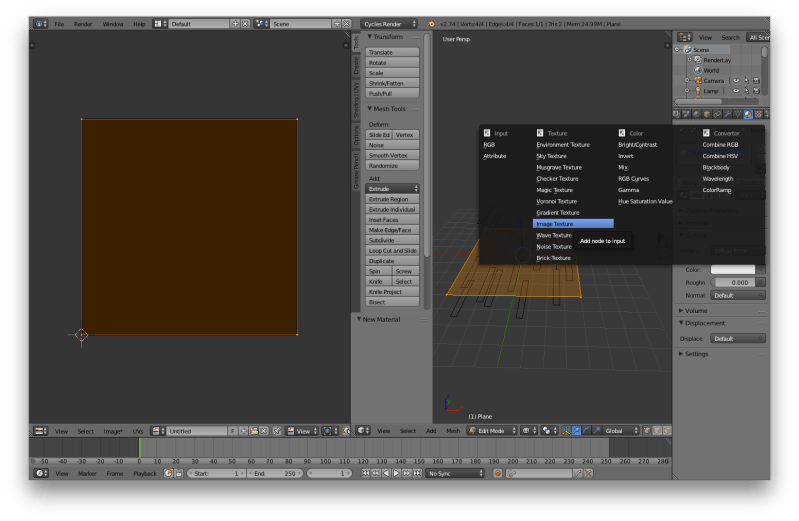Toggle Camera renderability icon in outliner
The image size is (799, 521).
pyautogui.click(x=757, y=81)
